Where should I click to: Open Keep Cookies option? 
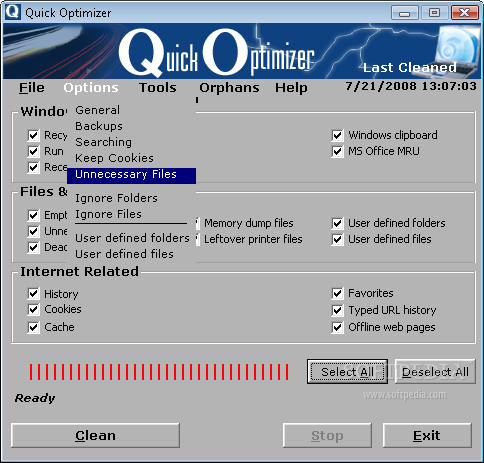pyautogui.click(x=131, y=158)
